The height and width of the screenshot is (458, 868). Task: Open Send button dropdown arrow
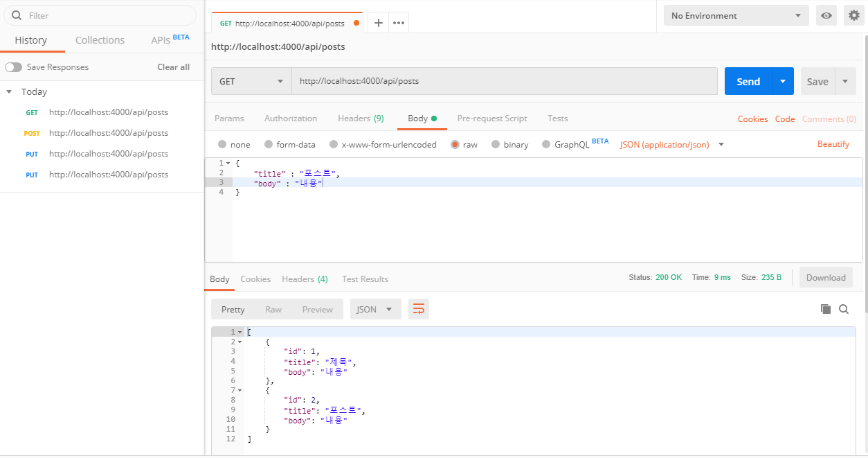(783, 81)
